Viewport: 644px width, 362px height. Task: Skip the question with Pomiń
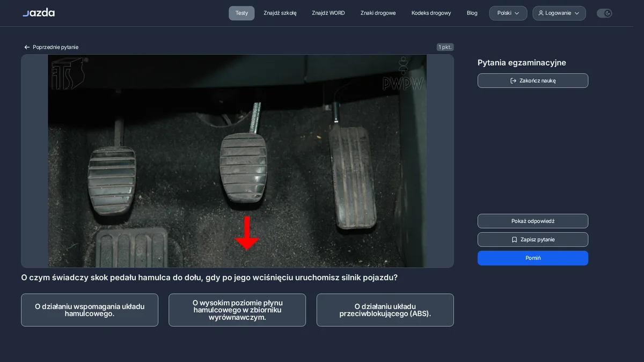coord(533,258)
